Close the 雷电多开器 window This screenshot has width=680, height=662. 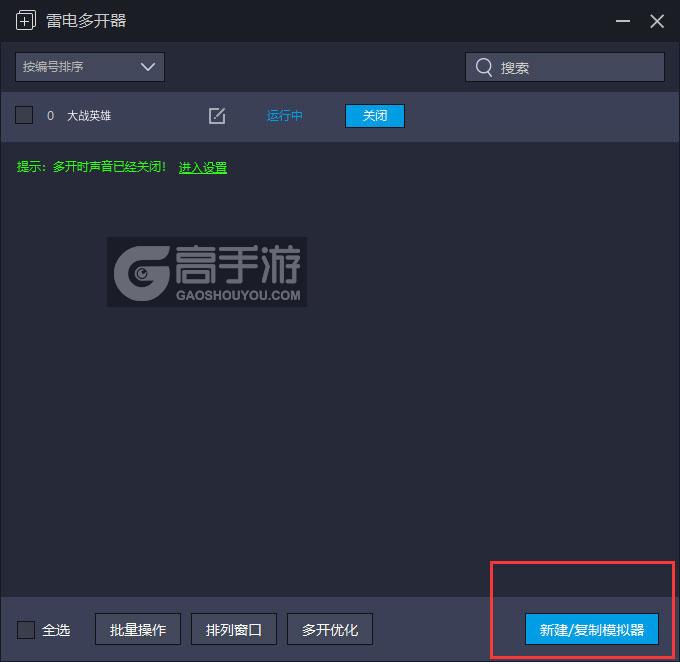[657, 21]
